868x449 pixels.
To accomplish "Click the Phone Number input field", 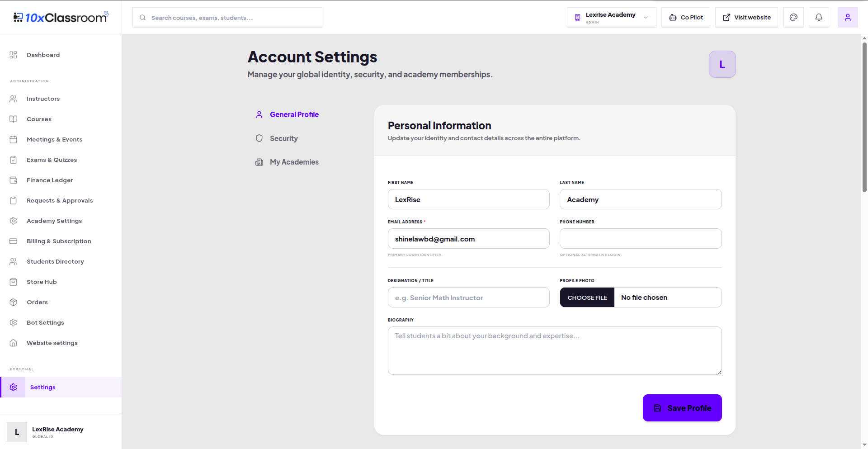I will 641,239.
